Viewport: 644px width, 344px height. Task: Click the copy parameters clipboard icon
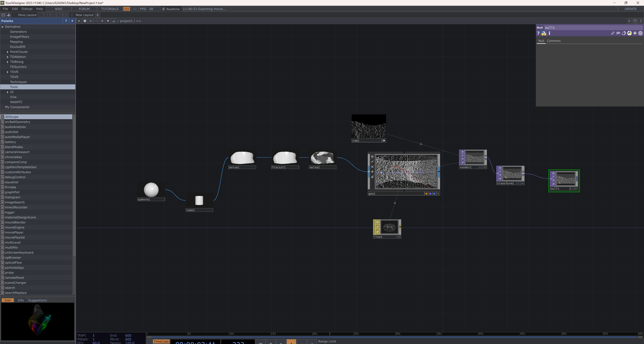pos(624,33)
